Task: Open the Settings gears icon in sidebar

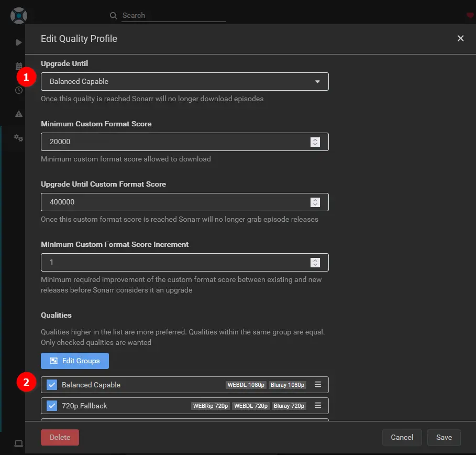Action: point(18,138)
